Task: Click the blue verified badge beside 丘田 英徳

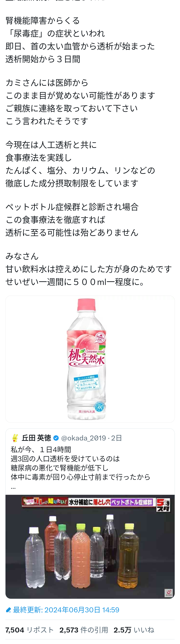Action: coord(56,438)
